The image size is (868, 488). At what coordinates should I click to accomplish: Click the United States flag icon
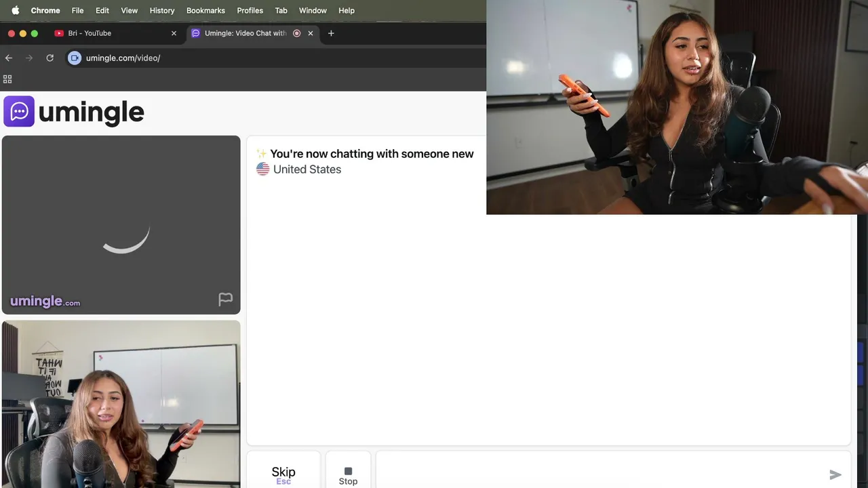pyautogui.click(x=262, y=169)
